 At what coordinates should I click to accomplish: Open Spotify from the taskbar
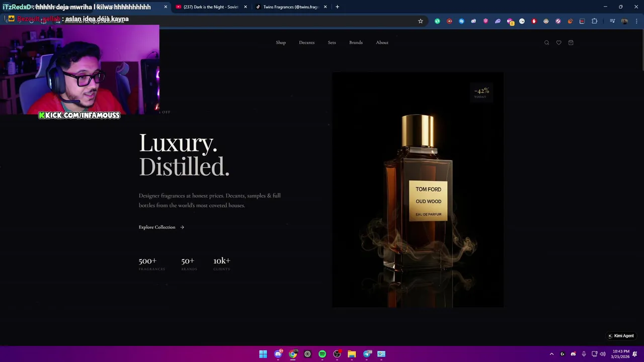(322, 354)
